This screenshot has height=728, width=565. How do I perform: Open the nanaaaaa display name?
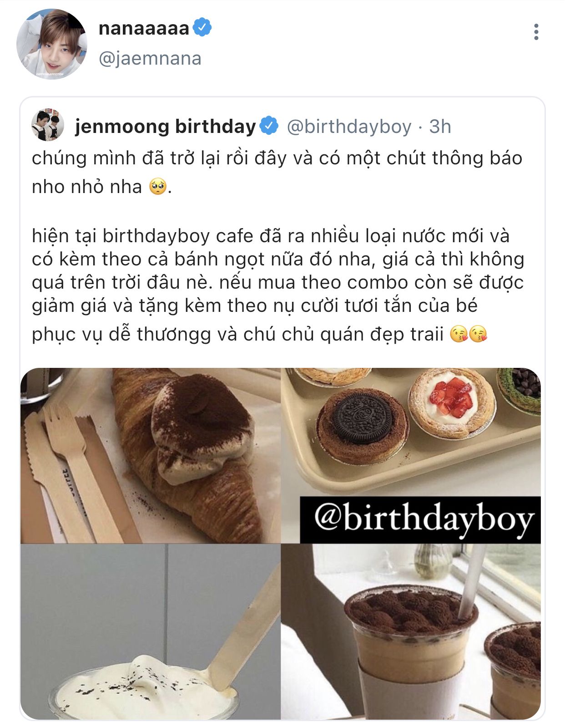(x=144, y=28)
